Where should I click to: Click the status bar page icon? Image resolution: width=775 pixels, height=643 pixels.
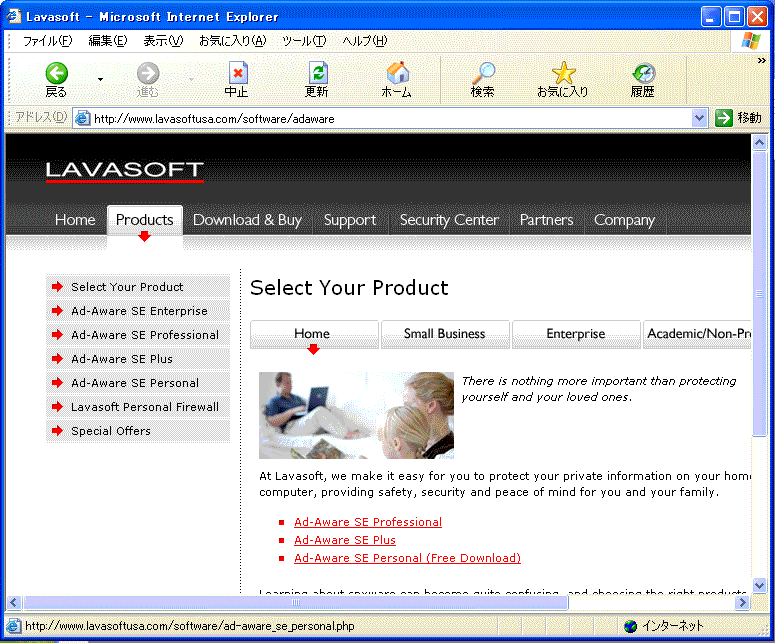coord(14,626)
